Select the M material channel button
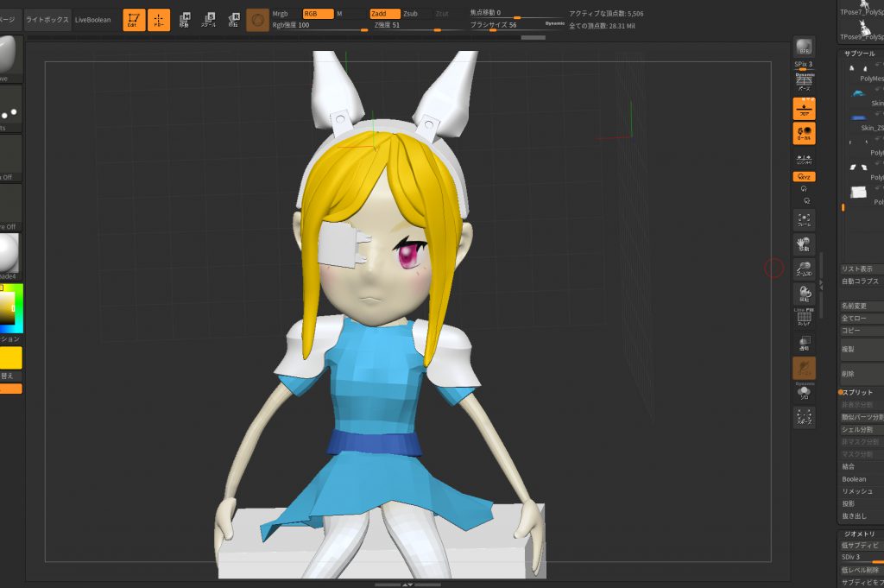884x588 pixels. [339, 14]
